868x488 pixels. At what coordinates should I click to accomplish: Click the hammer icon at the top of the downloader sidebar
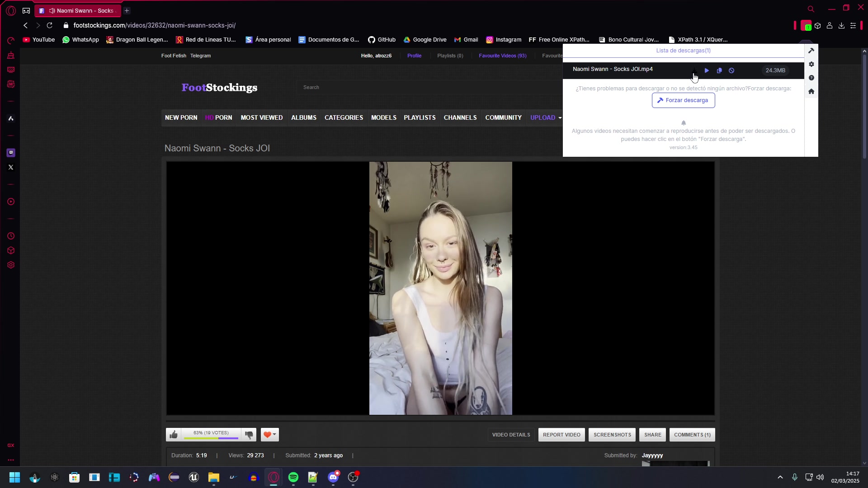click(811, 51)
